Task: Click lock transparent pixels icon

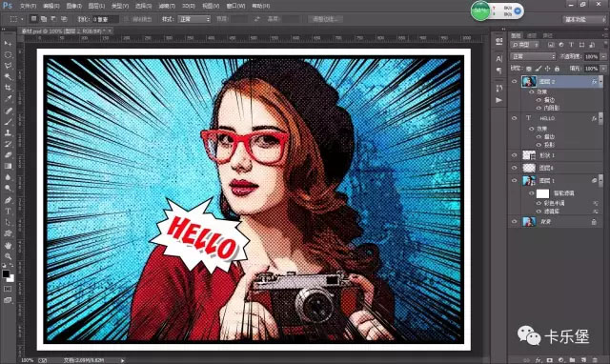Action: 528,69
